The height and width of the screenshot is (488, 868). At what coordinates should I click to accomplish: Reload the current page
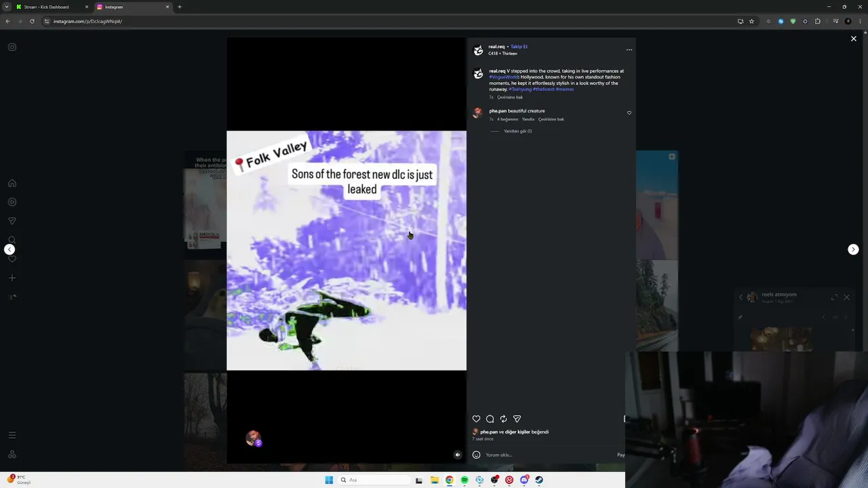pyautogui.click(x=32, y=21)
